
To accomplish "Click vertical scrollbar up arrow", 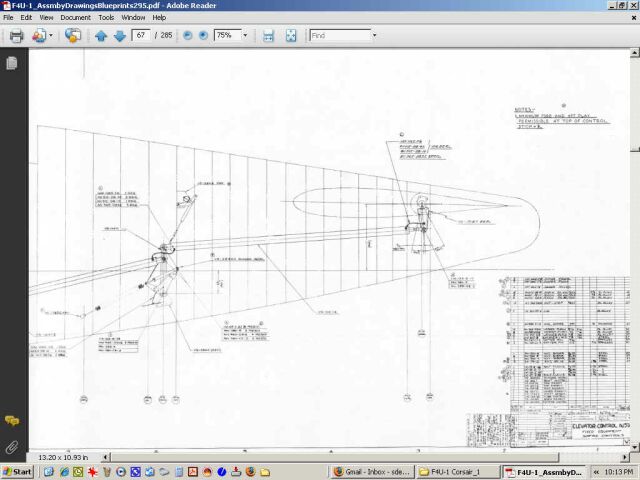I will click(x=635, y=53).
